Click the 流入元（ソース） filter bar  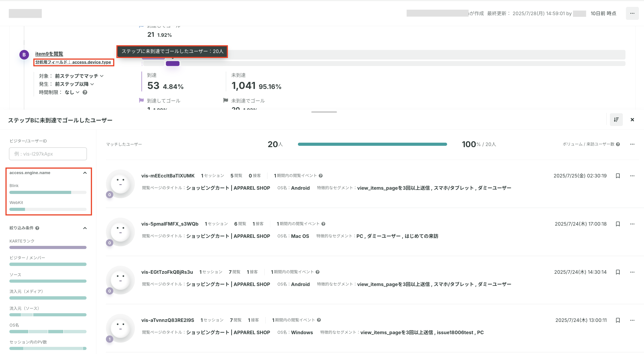pyautogui.click(x=48, y=315)
